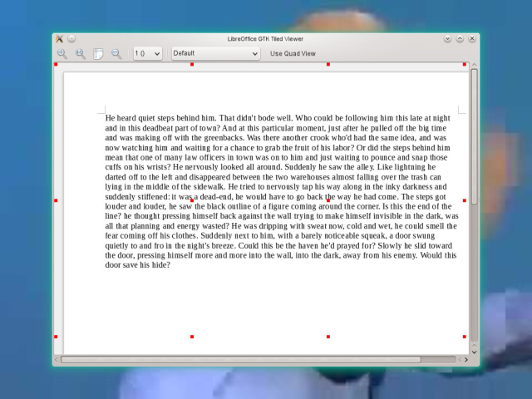The width and height of the screenshot is (532, 399).
Task: Click the zoom in magnifier icon
Action: [62, 54]
